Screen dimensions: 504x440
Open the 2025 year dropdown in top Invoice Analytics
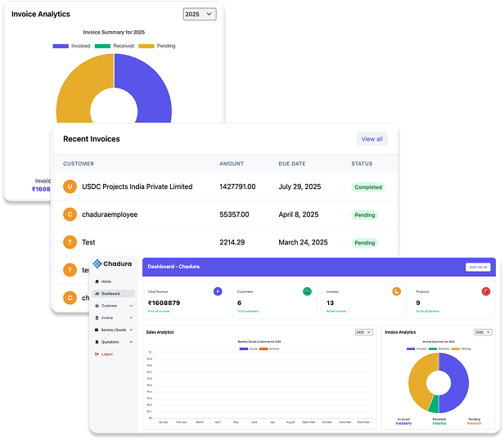(x=200, y=14)
